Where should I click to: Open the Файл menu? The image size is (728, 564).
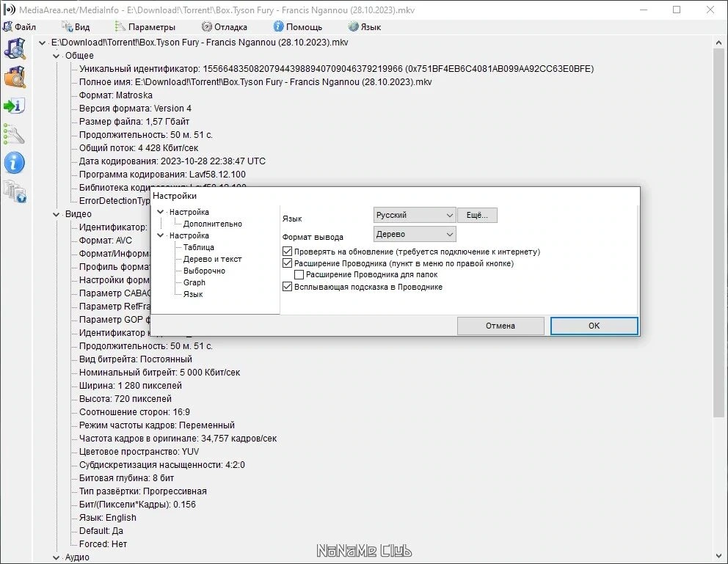click(x=19, y=27)
